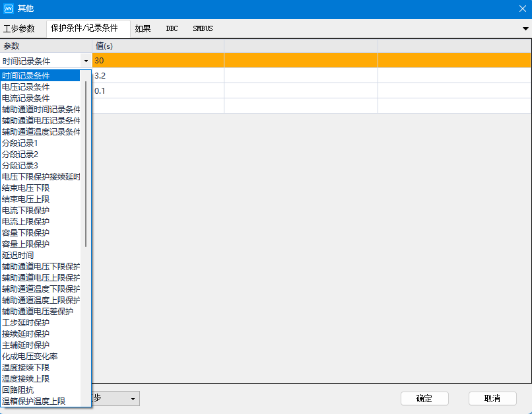Select 主辅延时保护 from list

click(40, 345)
